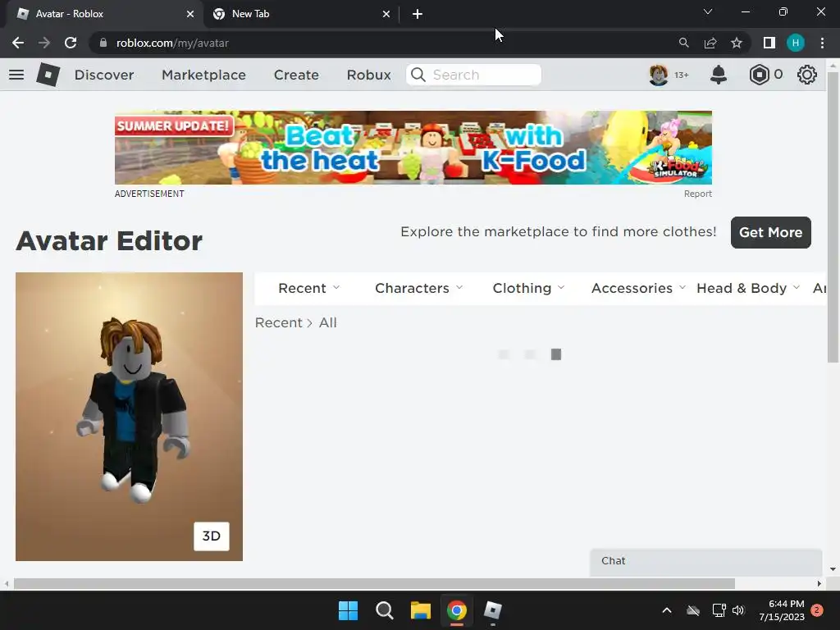Reload the page with the refresh icon
840x630 pixels.
71,43
